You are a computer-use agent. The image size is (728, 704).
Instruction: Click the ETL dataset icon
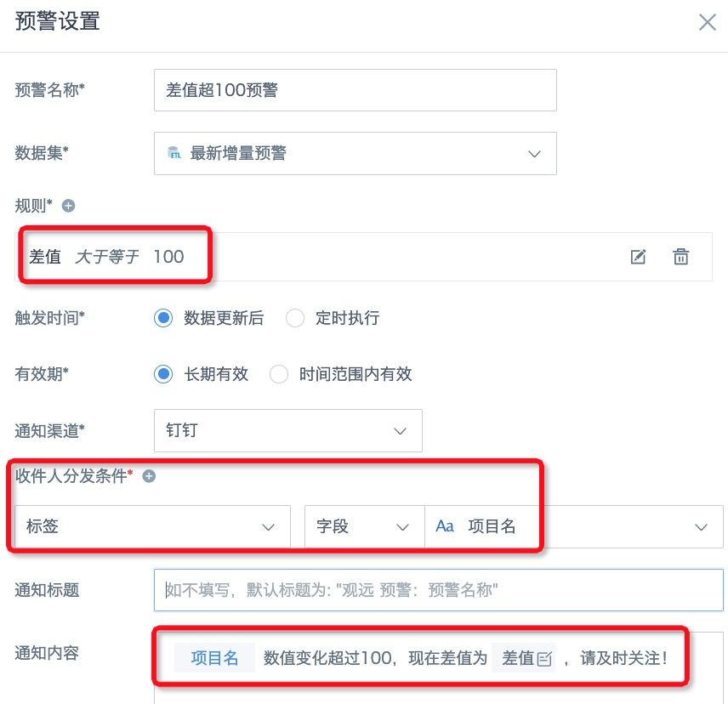pos(174,153)
